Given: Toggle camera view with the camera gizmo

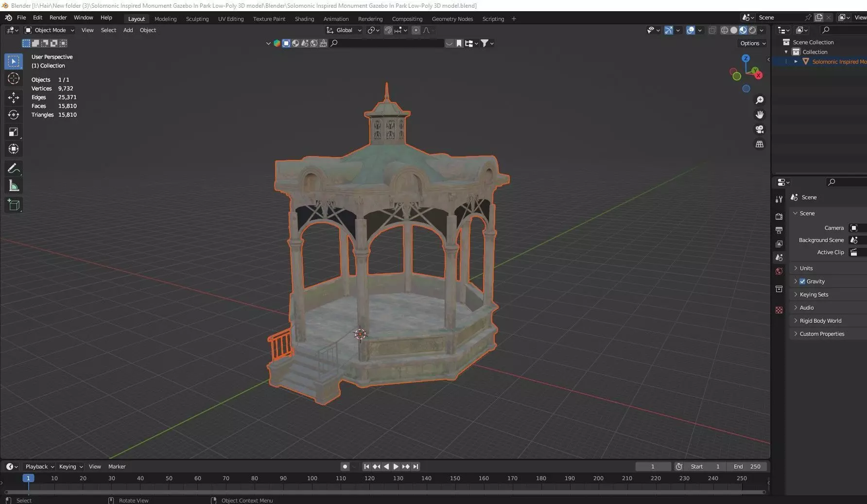Looking at the screenshot, I should click(759, 129).
